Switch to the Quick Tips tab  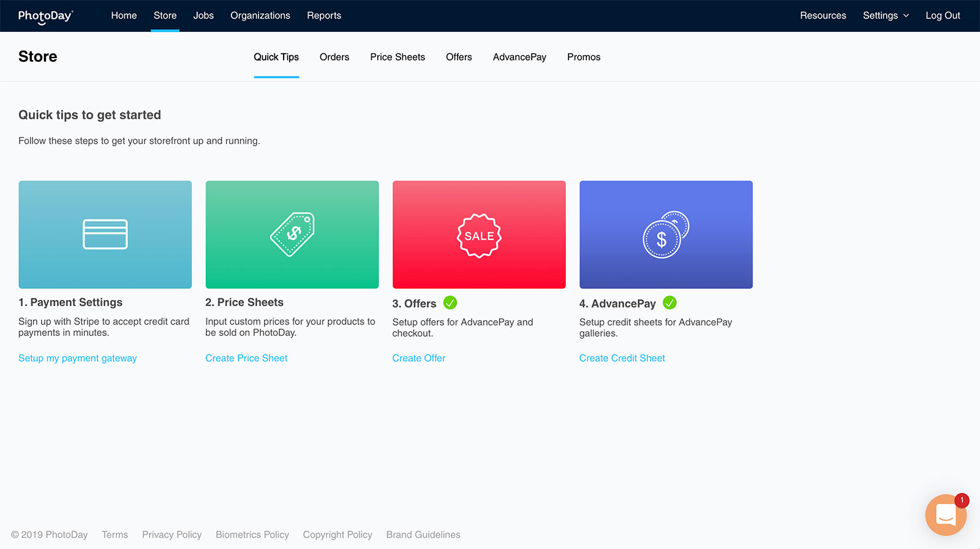point(276,57)
